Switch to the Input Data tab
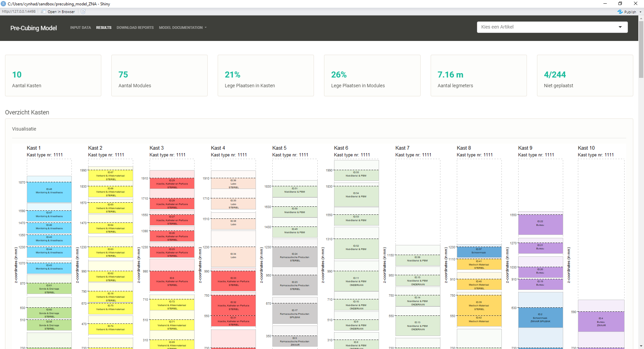 pos(80,28)
